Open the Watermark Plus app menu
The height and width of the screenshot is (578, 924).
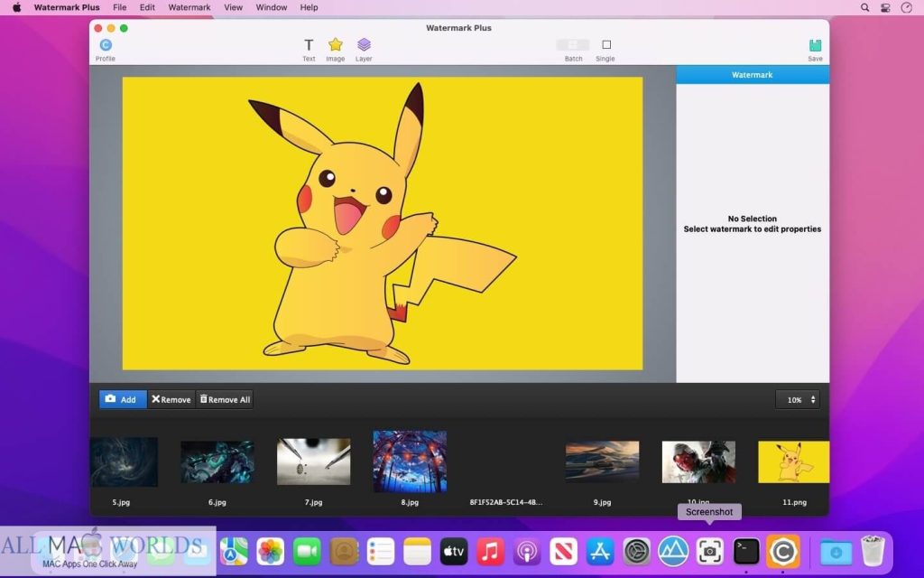click(67, 7)
